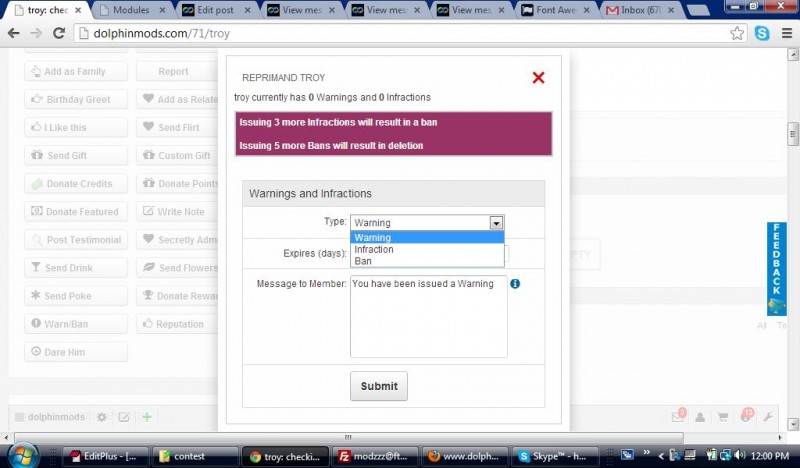Screen dimensions: 800x468
Task: Switch to the Edit post tab
Action: (x=215, y=10)
